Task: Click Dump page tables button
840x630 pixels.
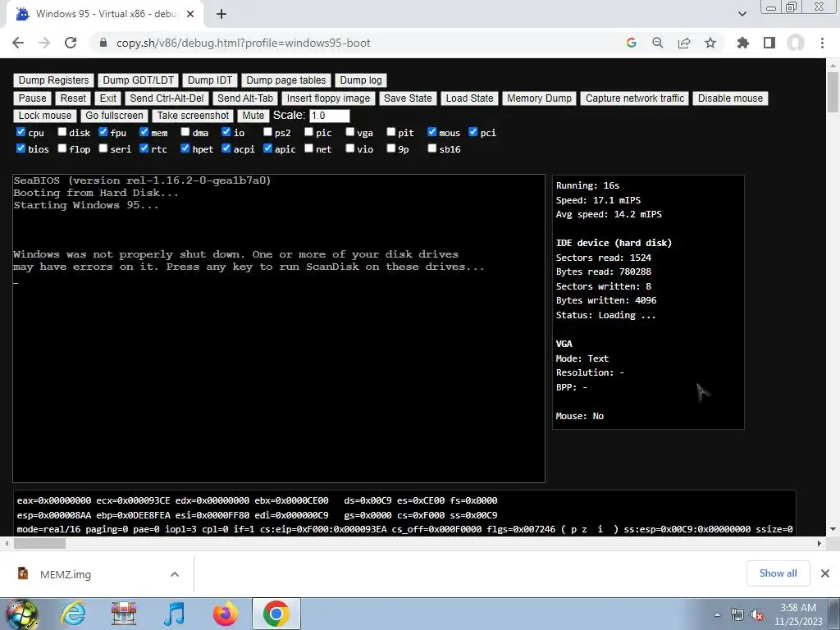Action: point(286,80)
